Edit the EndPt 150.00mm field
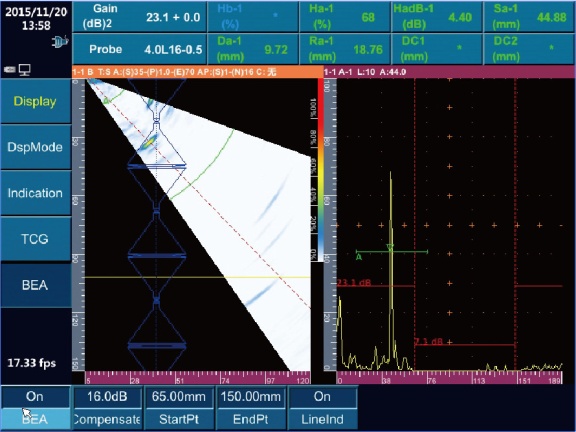The width and height of the screenshot is (576, 432). click(x=251, y=408)
